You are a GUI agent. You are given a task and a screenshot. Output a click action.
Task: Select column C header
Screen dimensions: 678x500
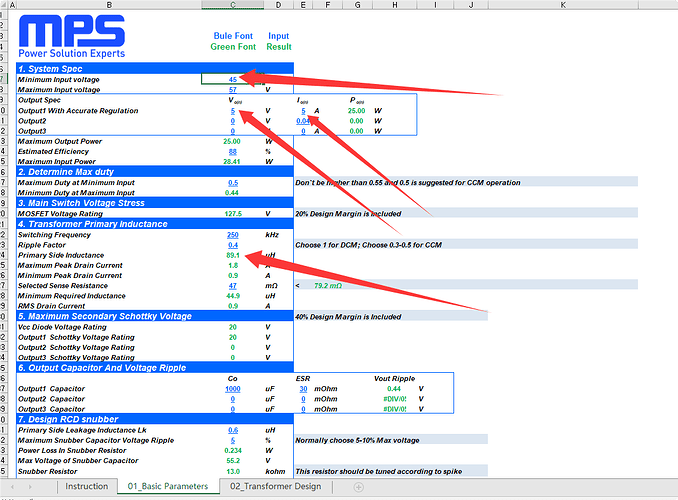point(232,6)
